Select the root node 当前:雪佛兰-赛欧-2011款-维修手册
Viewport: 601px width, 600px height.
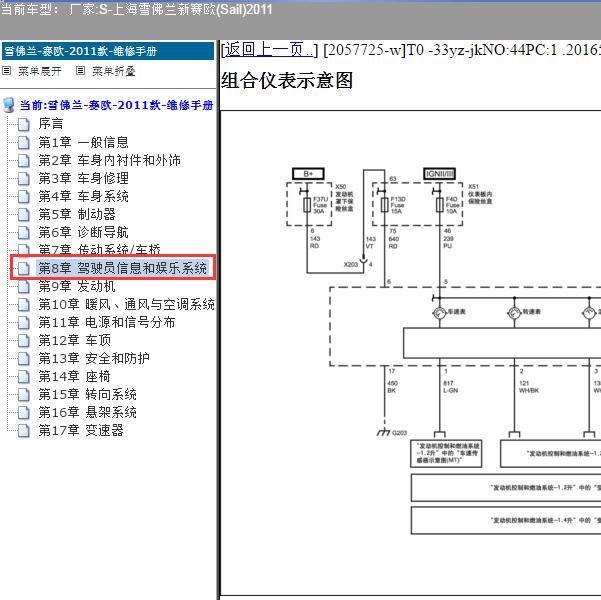116,105
